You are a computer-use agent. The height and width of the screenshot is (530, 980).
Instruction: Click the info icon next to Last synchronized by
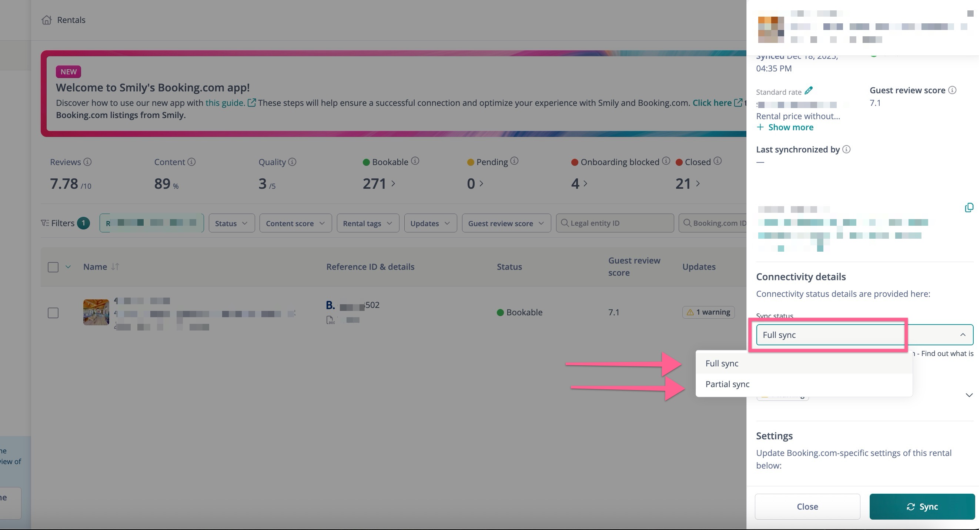pos(846,150)
